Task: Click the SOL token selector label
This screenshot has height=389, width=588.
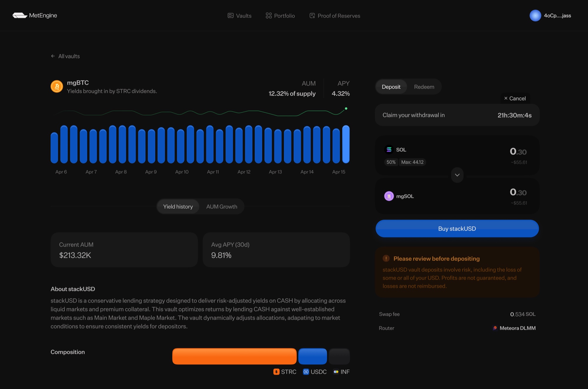Action: tap(401, 149)
